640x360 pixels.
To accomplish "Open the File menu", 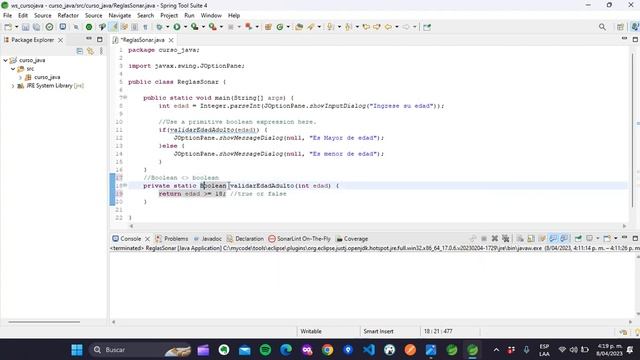I will click(x=7, y=16).
